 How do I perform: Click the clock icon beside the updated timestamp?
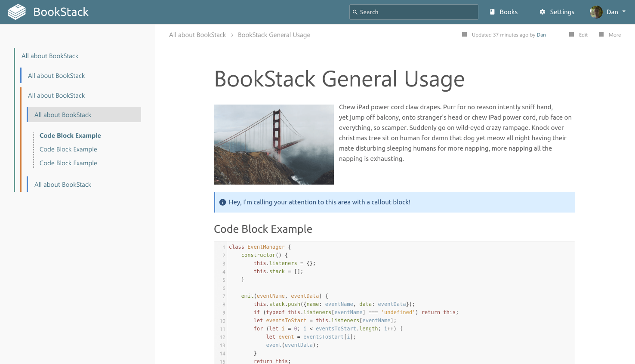point(465,34)
